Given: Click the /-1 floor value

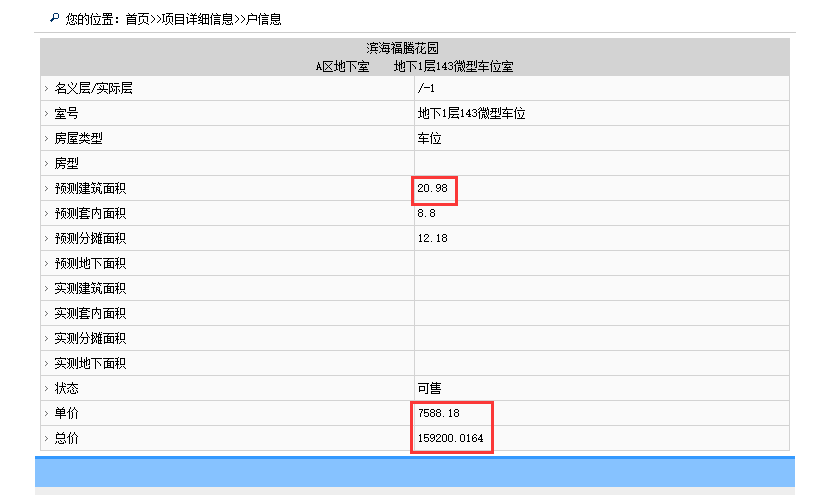Looking at the screenshot, I should tap(426, 88).
